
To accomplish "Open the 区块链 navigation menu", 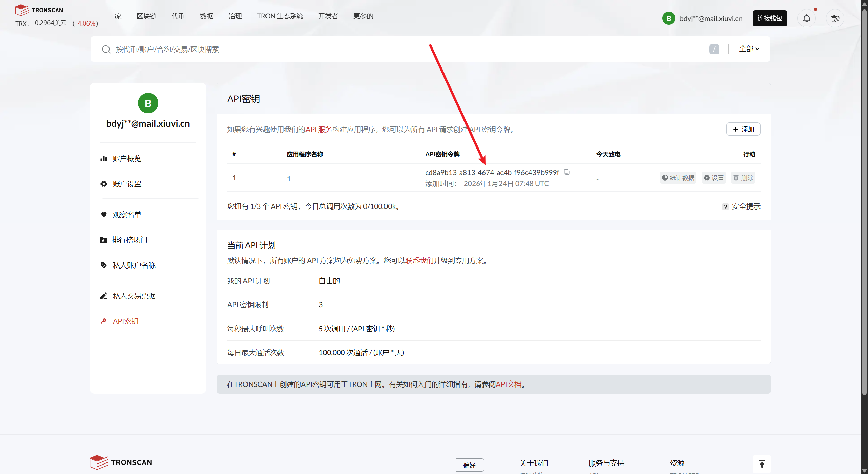I will 146,16.
